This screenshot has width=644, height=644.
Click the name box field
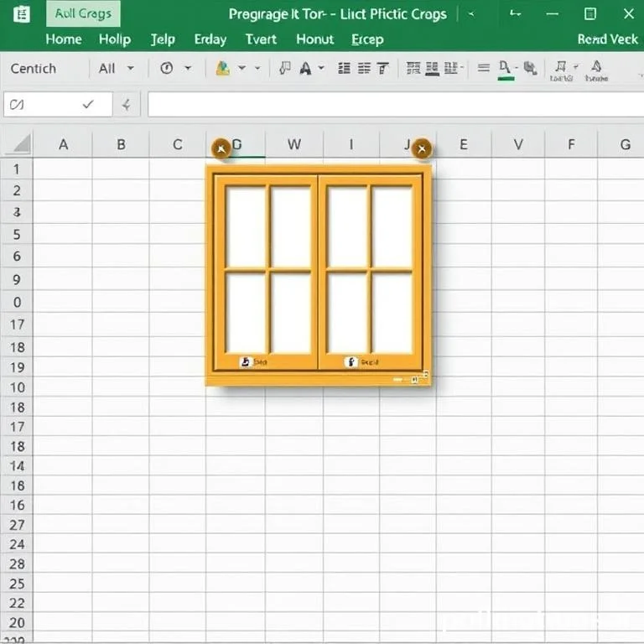58,104
